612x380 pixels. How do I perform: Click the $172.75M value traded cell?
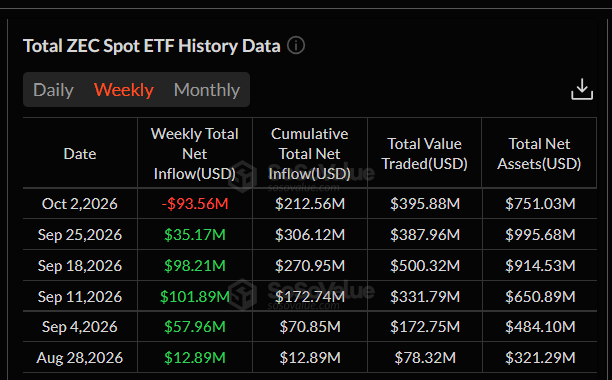(425, 327)
